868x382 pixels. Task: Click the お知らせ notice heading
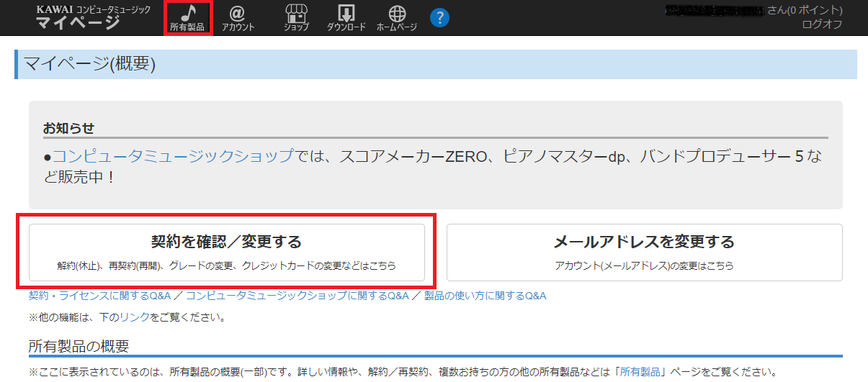68,129
